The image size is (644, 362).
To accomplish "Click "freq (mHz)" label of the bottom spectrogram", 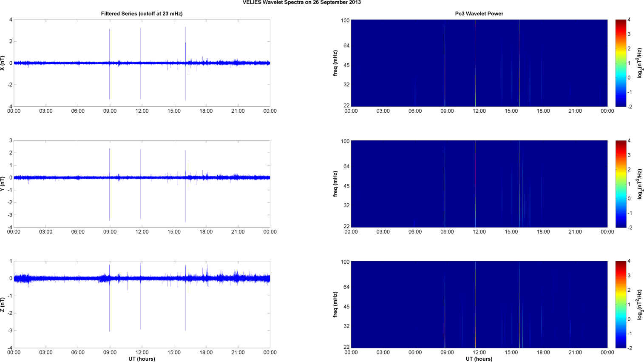I will (x=335, y=305).
